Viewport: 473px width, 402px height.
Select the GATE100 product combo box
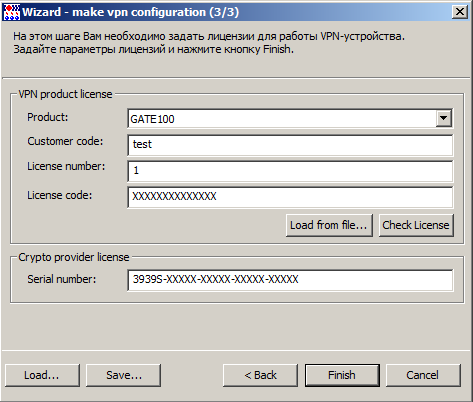(290, 119)
